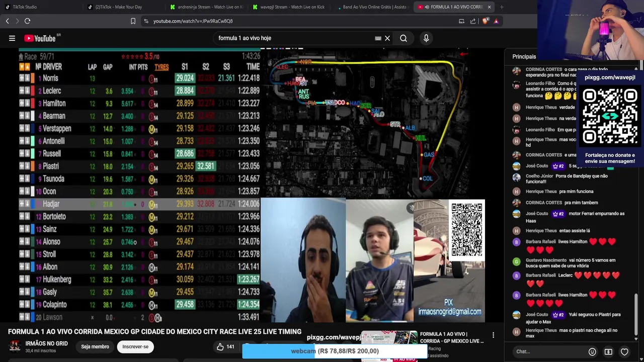
Task: Click the Race 59/71 lap counter
Action: 39,57
